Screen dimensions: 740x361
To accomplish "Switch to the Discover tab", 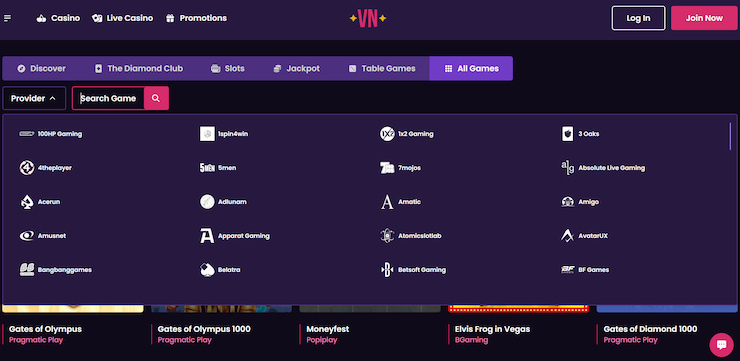I will click(x=41, y=68).
